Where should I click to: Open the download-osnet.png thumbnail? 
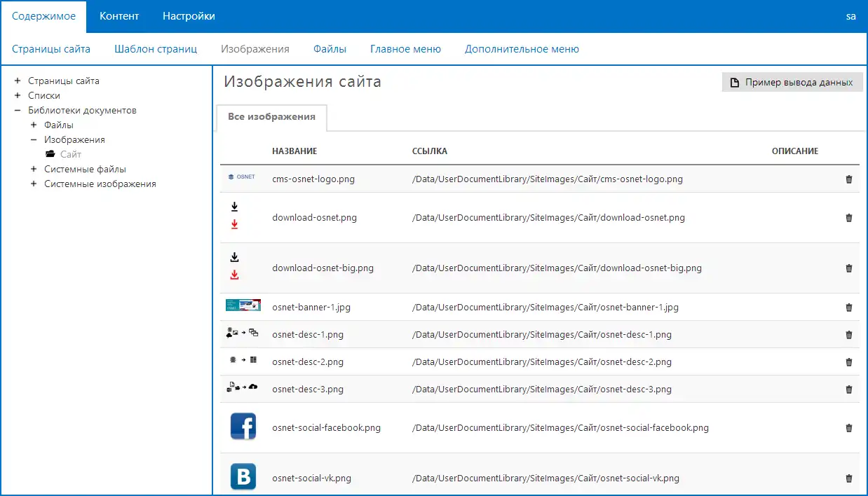coord(234,216)
